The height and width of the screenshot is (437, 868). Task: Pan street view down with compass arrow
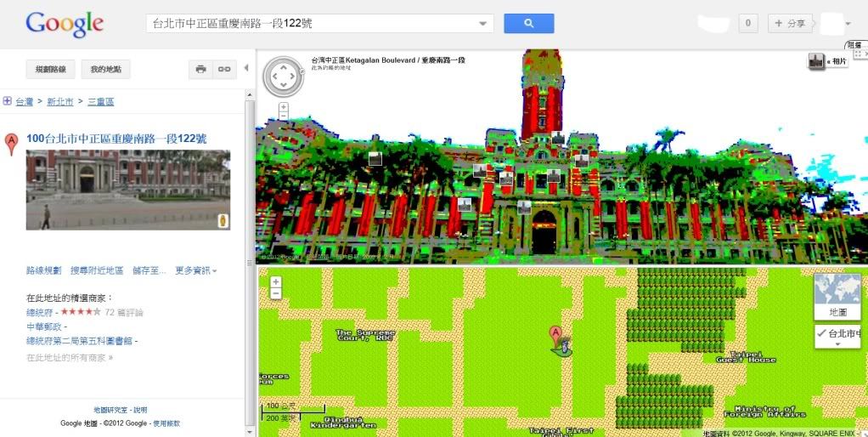[x=284, y=85]
